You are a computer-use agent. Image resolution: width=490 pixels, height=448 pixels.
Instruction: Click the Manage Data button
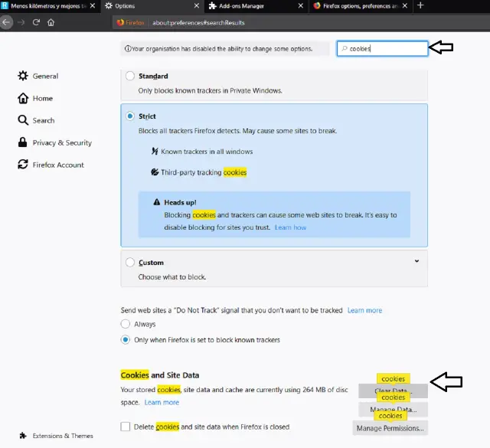click(393, 409)
